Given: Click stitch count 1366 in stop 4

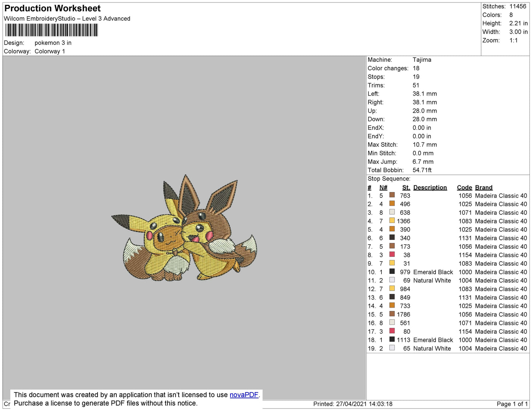Looking at the screenshot, I should coord(404,221).
